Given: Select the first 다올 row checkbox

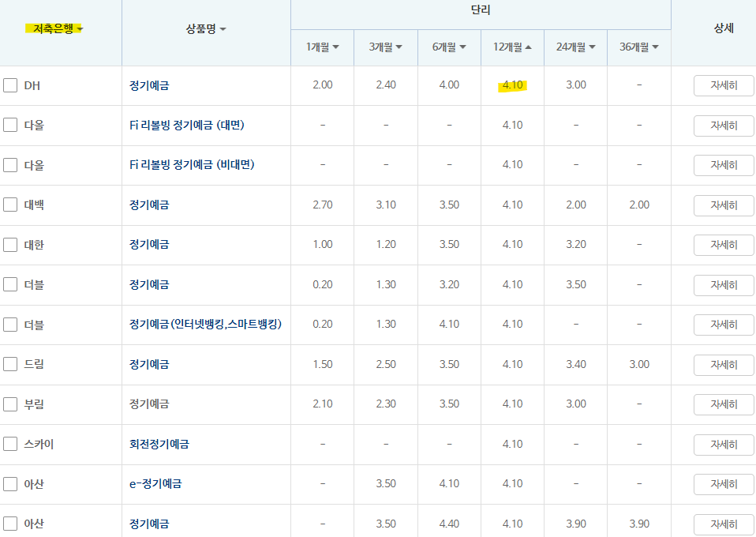Looking at the screenshot, I should [x=10, y=125].
